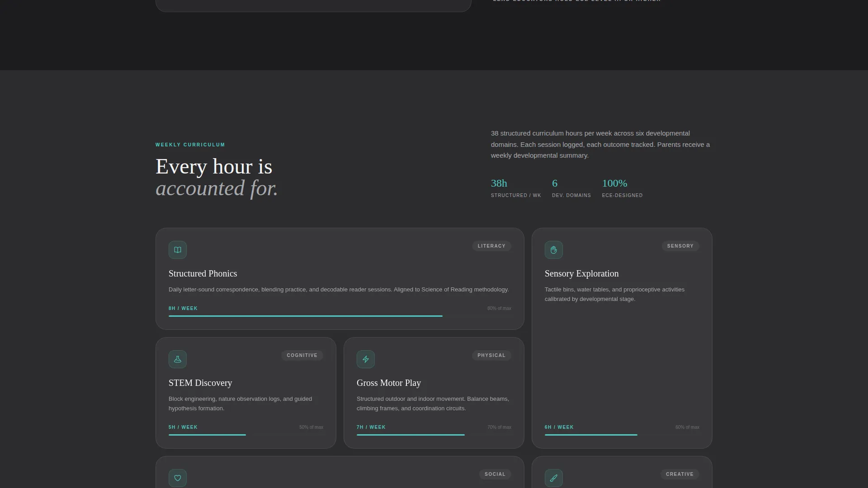Click the '50% of max' text
This screenshot has width=868, height=488.
[x=311, y=427]
